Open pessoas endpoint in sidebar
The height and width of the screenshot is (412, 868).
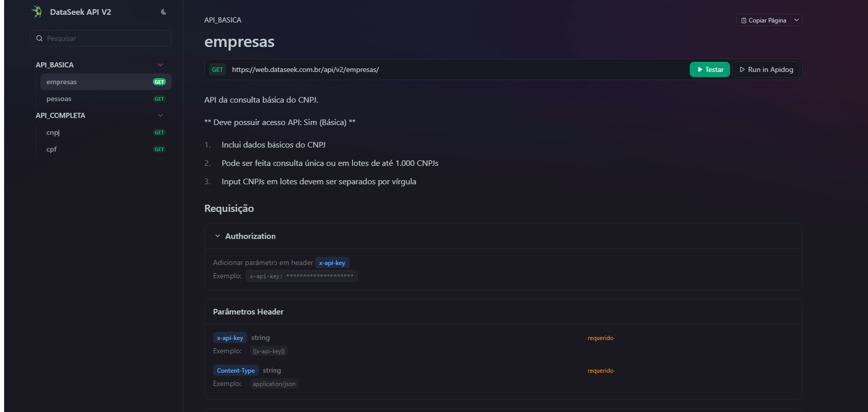106,99
